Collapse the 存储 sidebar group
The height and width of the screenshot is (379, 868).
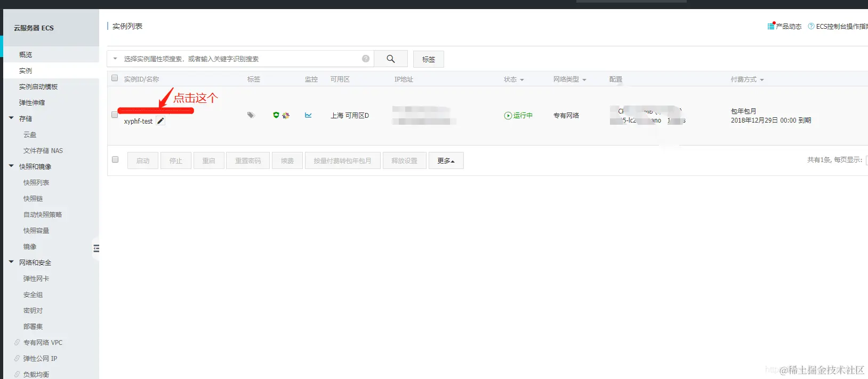click(x=11, y=118)
